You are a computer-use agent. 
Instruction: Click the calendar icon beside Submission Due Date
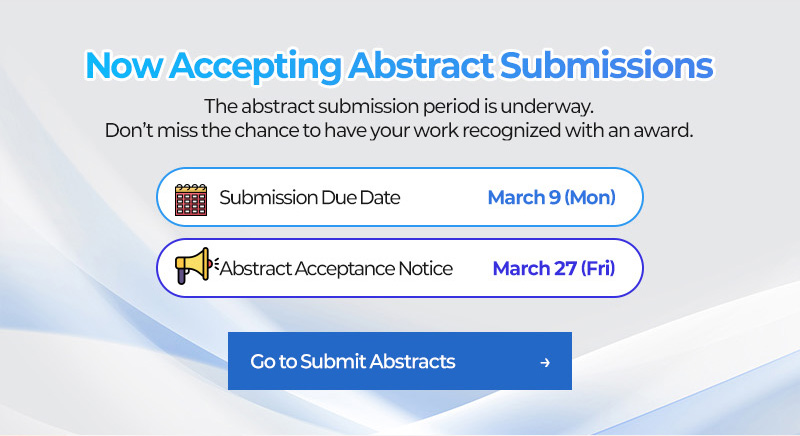click(x=190, y=199)
